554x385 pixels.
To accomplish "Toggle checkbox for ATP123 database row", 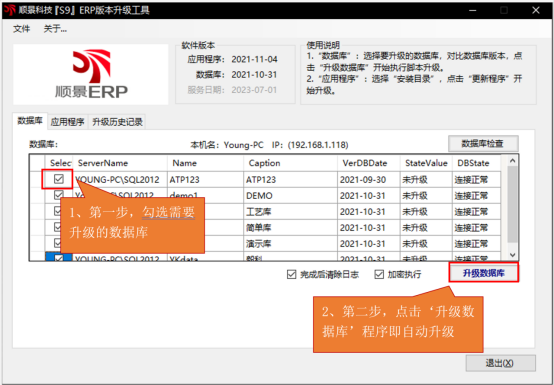I will 59,179.
